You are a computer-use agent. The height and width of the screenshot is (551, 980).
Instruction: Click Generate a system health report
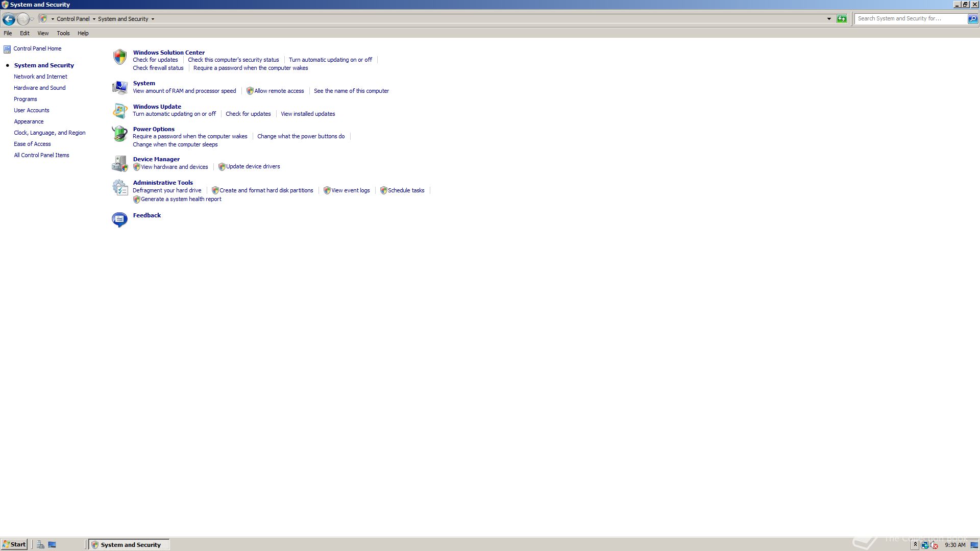coord(181,199)
